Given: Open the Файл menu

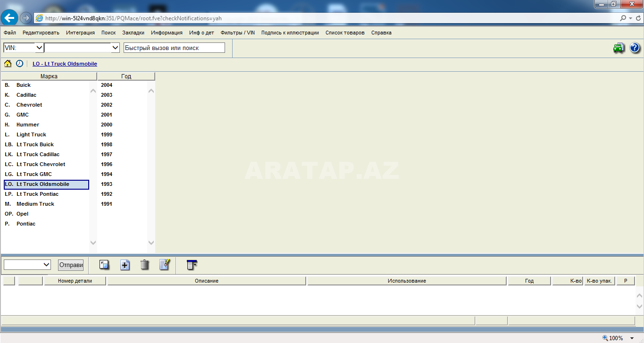Looking at the screenshot, I should click(9, 33).
